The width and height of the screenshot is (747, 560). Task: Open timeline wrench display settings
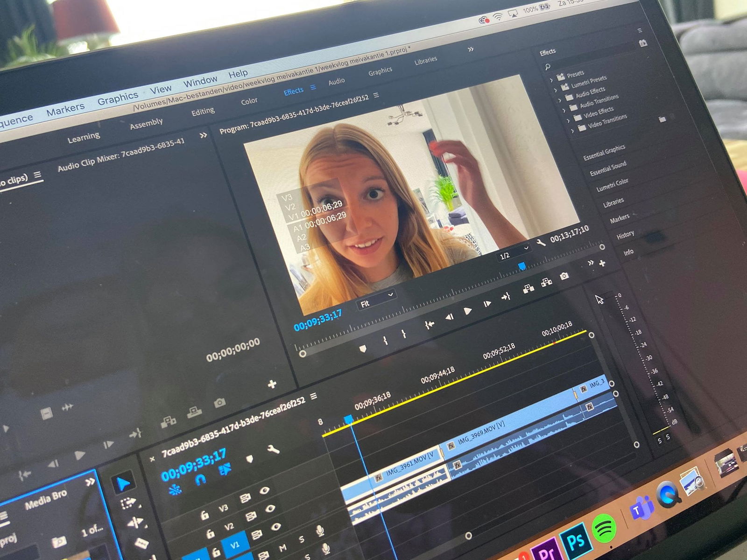273,449
